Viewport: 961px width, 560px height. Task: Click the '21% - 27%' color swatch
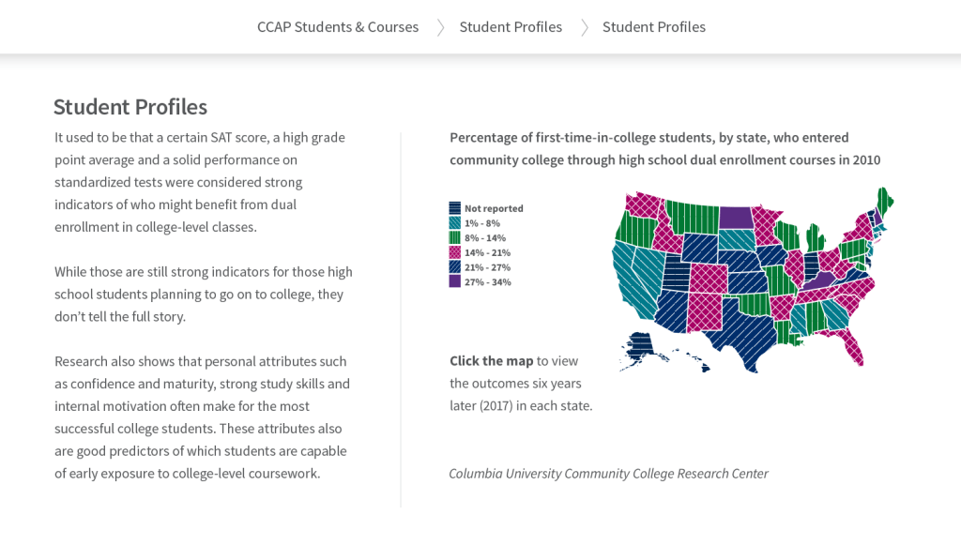[455, 267]
